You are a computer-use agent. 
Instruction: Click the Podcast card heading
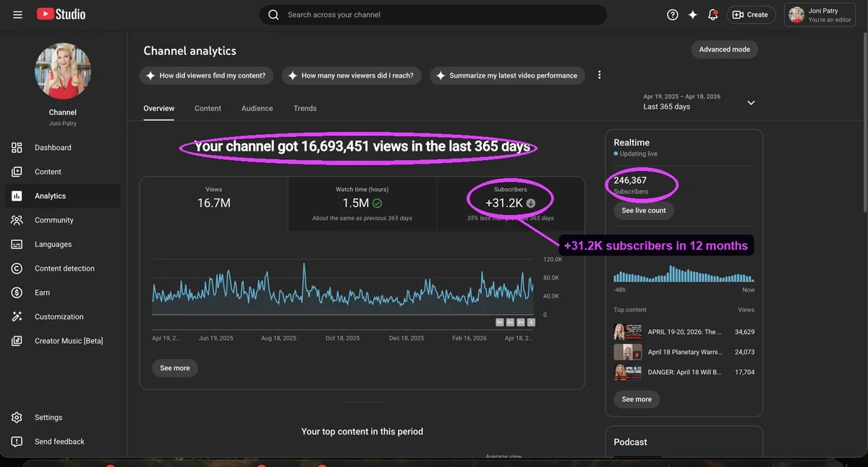631,442
